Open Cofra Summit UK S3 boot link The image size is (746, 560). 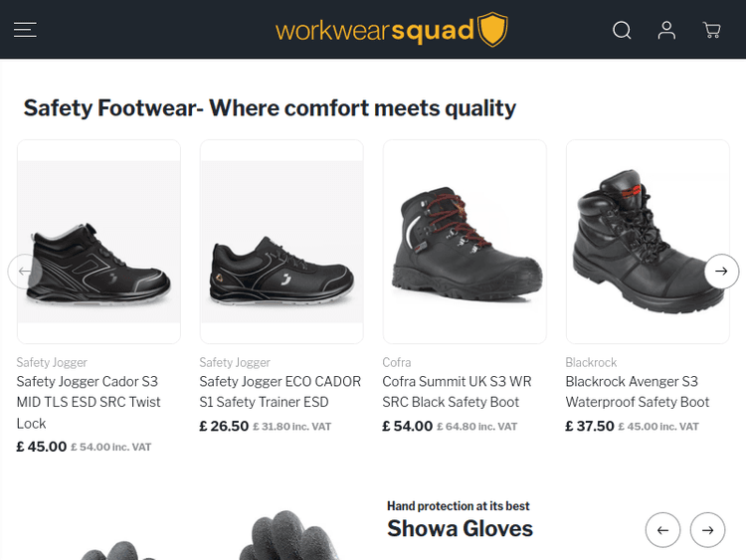(457, 392)
